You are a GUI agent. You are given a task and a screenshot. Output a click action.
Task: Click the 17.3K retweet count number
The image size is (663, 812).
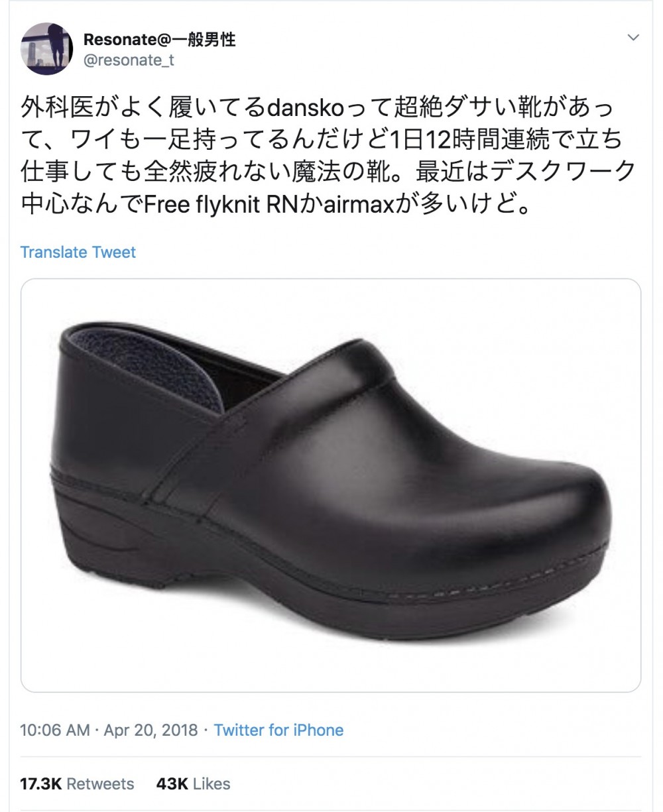tap(41, 783)
